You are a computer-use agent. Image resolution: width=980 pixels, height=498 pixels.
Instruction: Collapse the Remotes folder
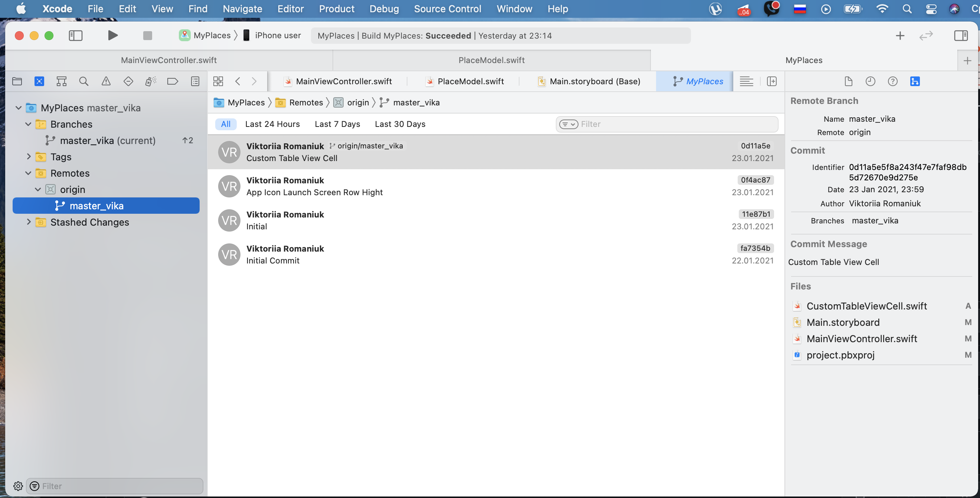point(28,173)
